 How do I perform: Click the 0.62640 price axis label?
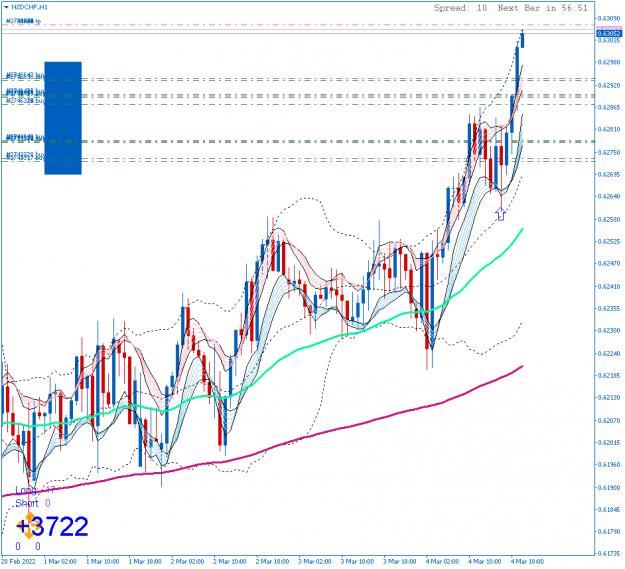609,196
